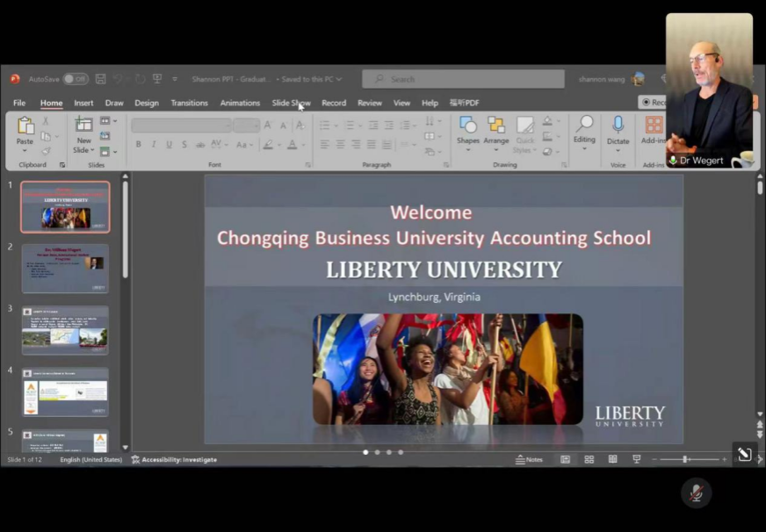Open the font name combo box

point(180,126)
